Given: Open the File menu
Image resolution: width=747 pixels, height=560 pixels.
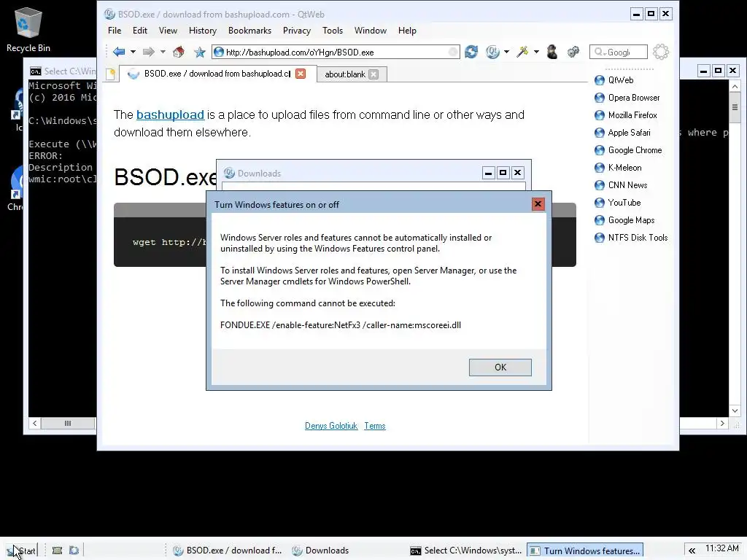Looking at the screenshot, I should click(115, 31).
